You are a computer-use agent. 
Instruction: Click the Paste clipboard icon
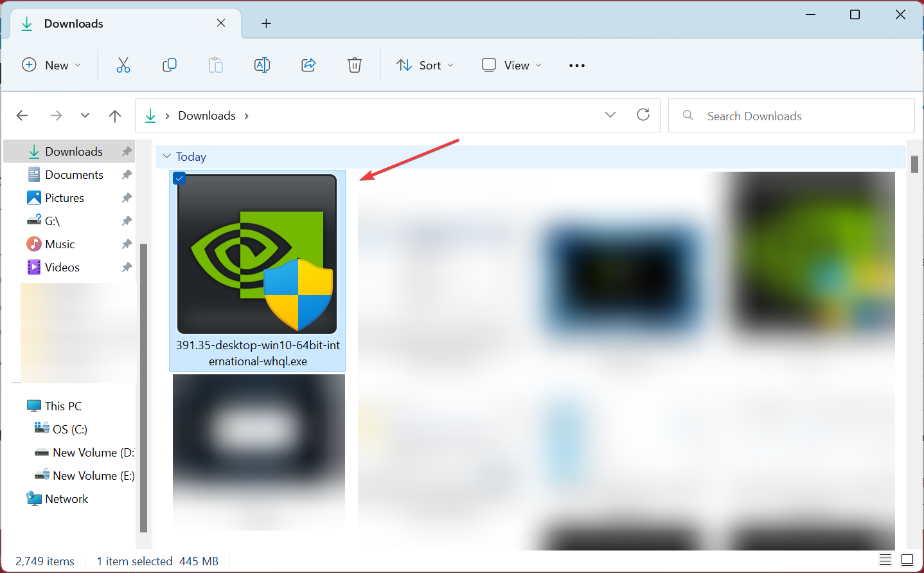click(x=216, y=65)
